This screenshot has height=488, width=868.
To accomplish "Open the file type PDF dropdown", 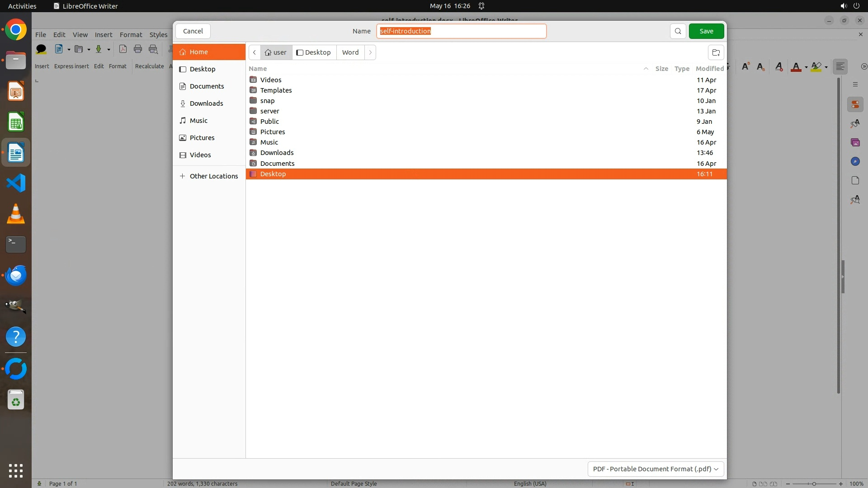I will tap(655, 469).
